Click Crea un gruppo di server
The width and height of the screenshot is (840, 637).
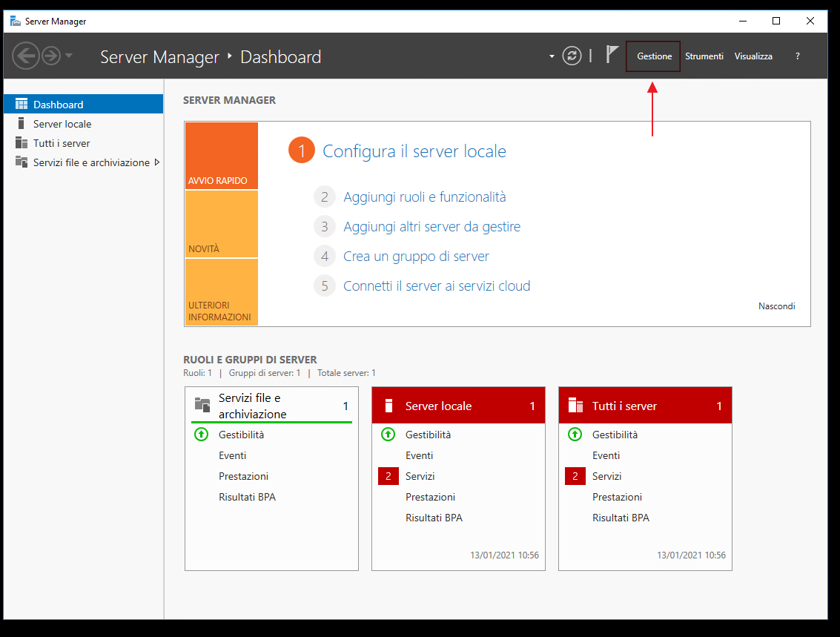click(x=416, y=256)
